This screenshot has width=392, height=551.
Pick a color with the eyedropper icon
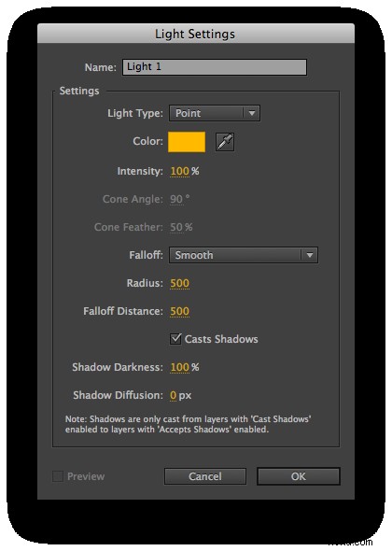point(225,142)
